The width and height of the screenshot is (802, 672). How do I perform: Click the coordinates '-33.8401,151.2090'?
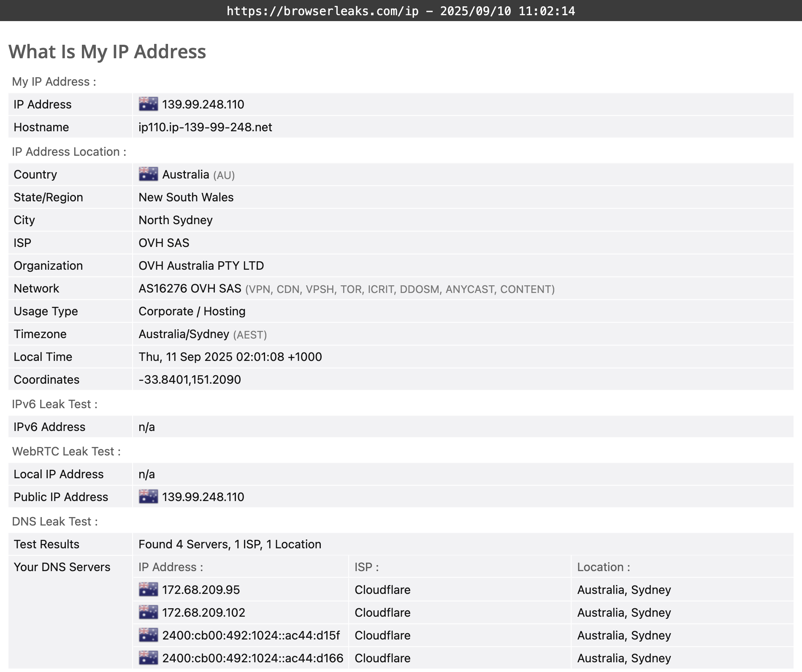pos(190,379)
